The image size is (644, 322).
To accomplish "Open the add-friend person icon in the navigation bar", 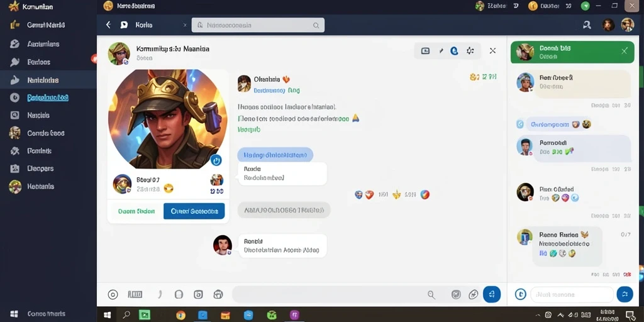I will (587, 25).
